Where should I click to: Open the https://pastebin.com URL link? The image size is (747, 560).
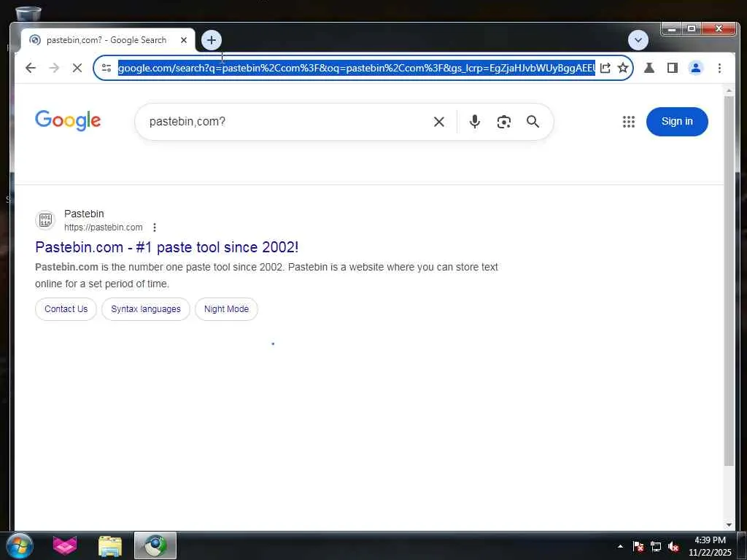[x=104, y=227]
